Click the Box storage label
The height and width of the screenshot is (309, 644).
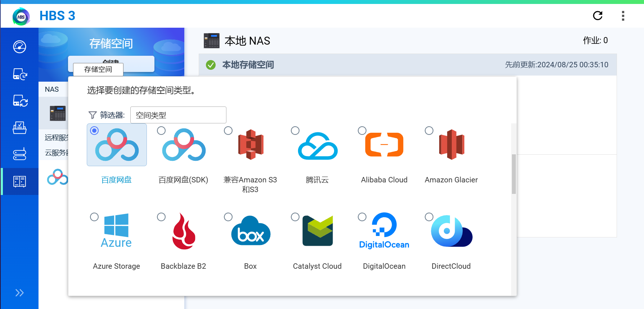(x=250, y=266)
